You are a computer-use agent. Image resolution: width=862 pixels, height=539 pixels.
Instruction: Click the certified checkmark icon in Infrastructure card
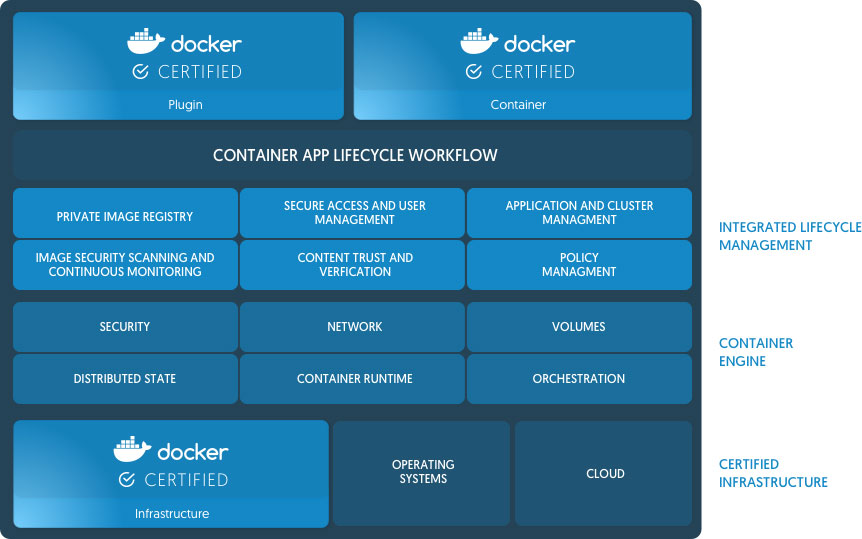(x=127, y=480)
